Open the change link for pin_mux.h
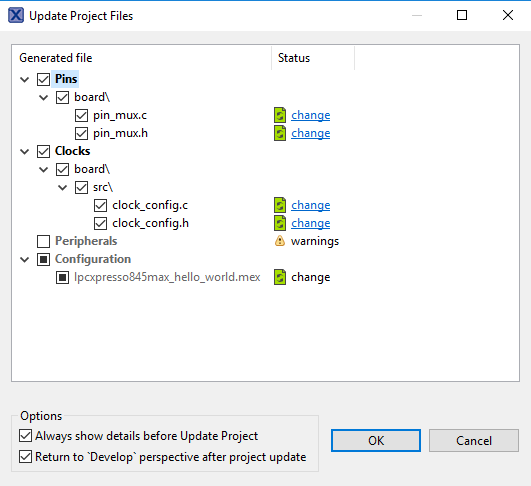Screen dimensions: 531x486 pos(311,133)
